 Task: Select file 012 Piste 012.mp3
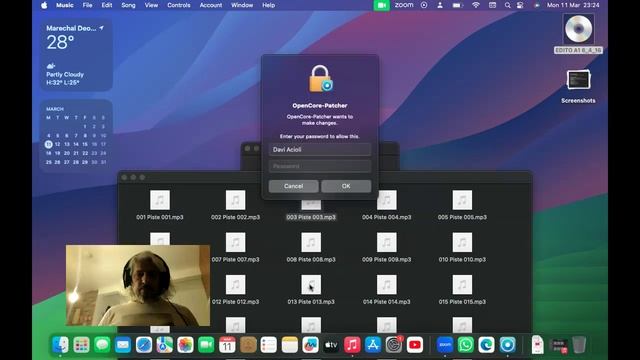click(x=236, y=290)
